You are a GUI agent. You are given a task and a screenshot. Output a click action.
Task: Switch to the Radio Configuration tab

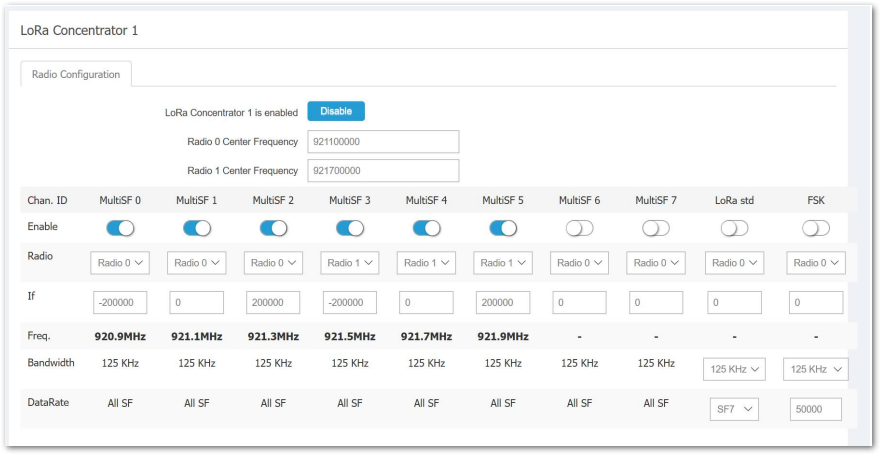point(75,74)
